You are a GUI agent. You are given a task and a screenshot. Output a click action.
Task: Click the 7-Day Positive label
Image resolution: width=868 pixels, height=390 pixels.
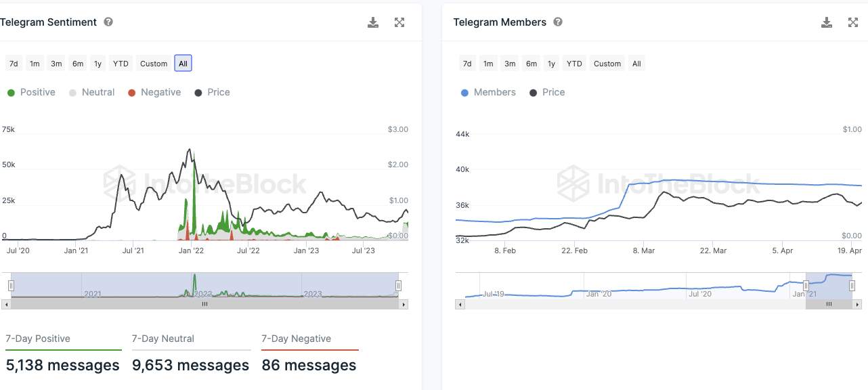[x=38, y=339]
